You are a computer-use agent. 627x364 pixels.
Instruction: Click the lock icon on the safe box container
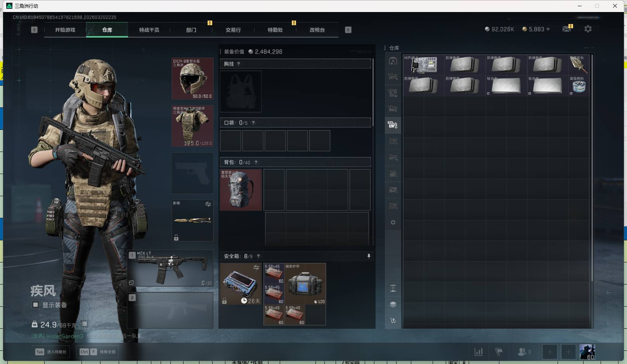(224, 301)
